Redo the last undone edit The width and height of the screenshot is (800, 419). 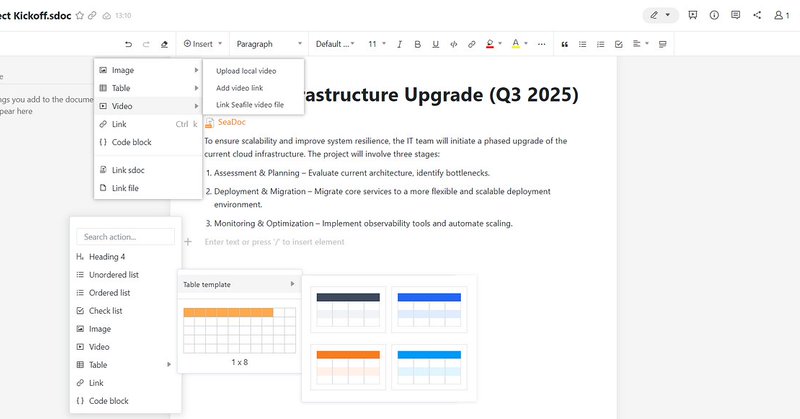click(146, 44)
